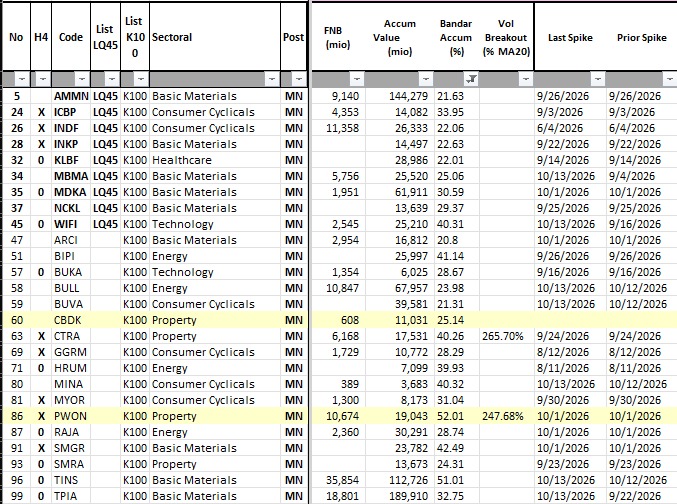Viewport: 677px width, 504px height.
Task: Select the 608 FNB cell in CBDK row
Action: click(338, 320)
